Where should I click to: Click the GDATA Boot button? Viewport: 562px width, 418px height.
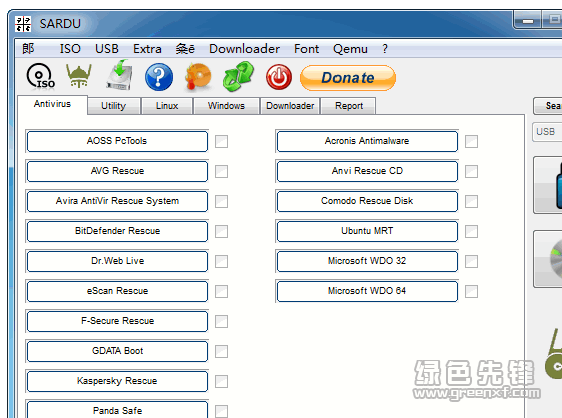117,351
